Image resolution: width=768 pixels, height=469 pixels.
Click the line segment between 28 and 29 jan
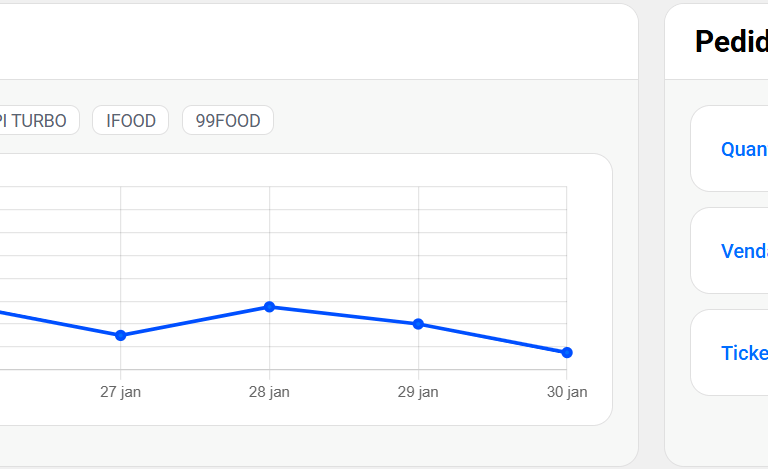[x=344, y=315]
